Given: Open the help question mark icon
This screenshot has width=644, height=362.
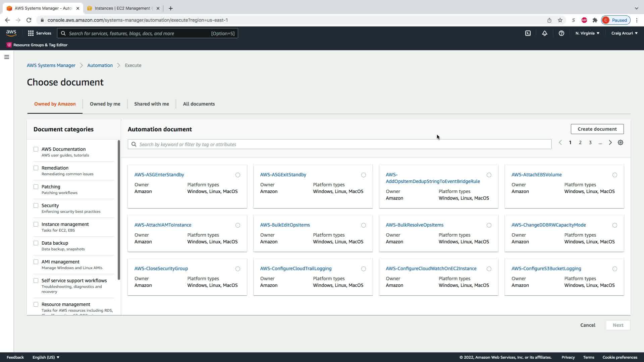Looking at the screenshot, I should click(x=561, y=33).
